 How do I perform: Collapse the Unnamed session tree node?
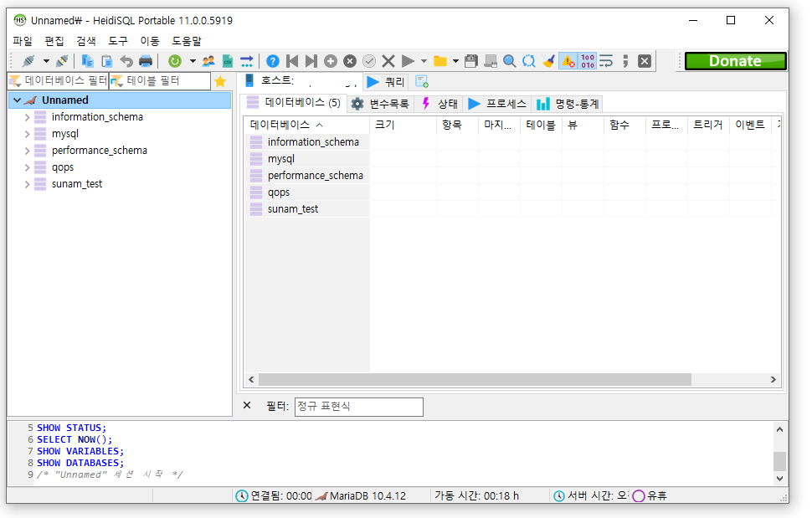[17, 100]
